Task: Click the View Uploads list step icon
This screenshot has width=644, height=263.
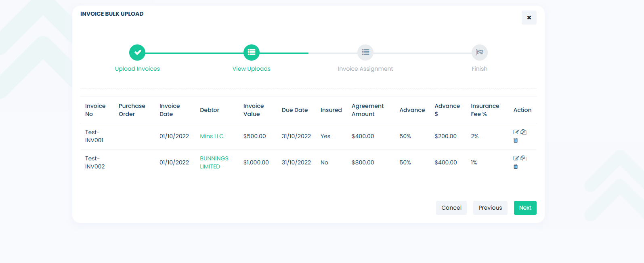Action: pos(252,53)
